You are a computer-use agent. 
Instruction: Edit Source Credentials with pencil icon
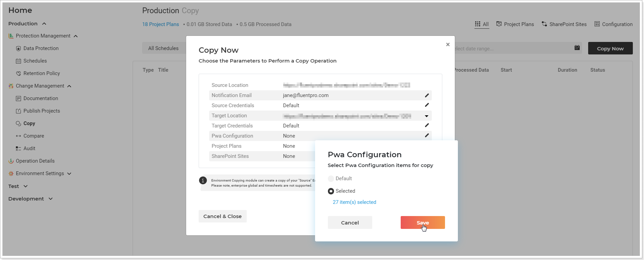[x=427, y=105]
